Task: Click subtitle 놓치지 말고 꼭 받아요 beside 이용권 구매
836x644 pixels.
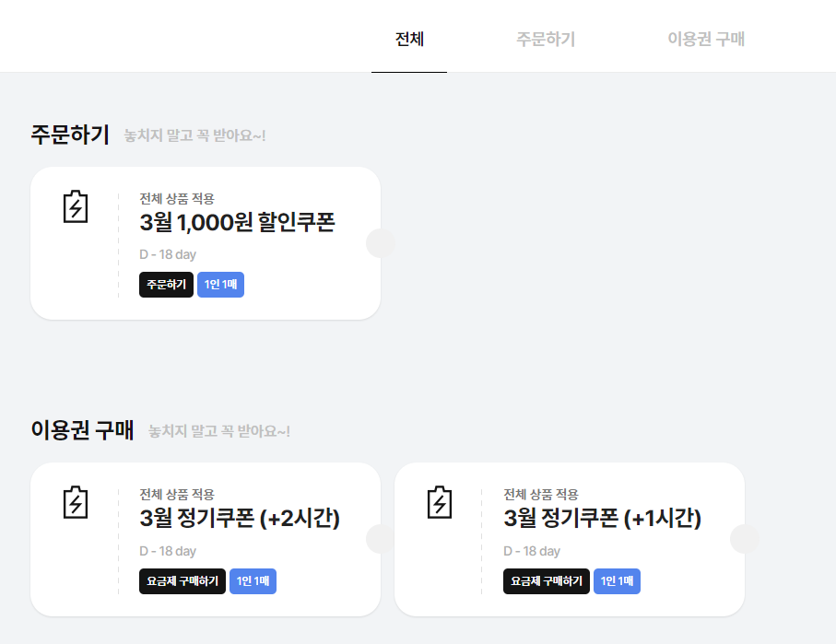Action: (x=219, y=431)
